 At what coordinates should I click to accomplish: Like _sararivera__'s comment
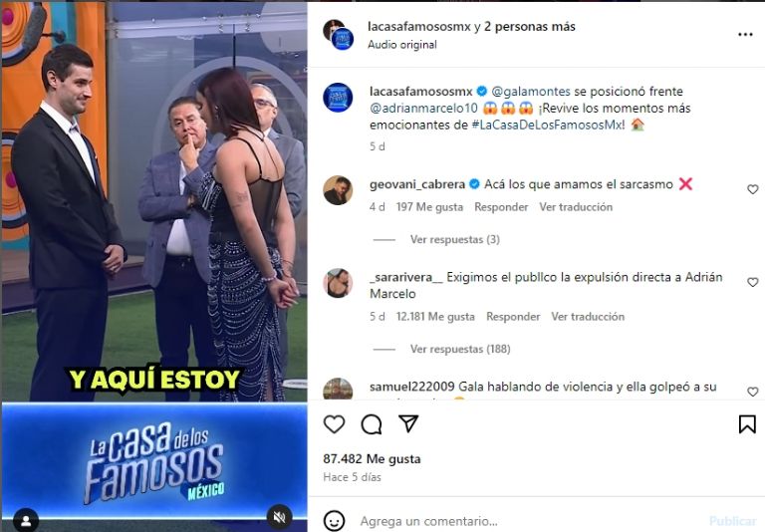pos(752,282)
